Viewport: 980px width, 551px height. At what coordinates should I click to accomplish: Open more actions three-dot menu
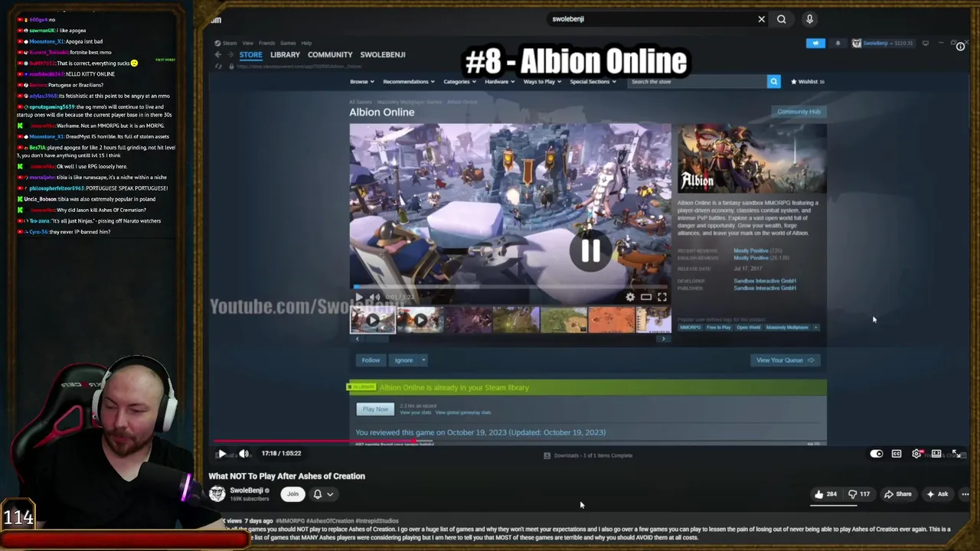tap(965, 494)
